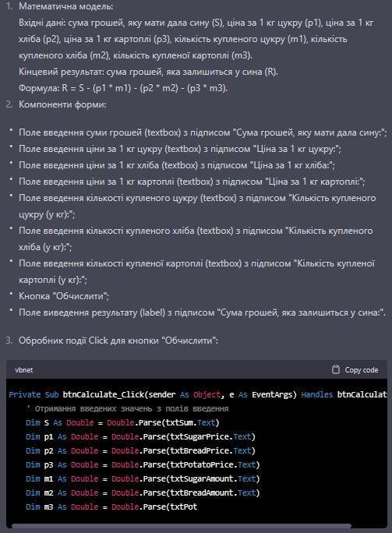Click the txtSugarAmount.Text code line
The width and height of the screenshot is (392, 533).
[x=143, y=478]
